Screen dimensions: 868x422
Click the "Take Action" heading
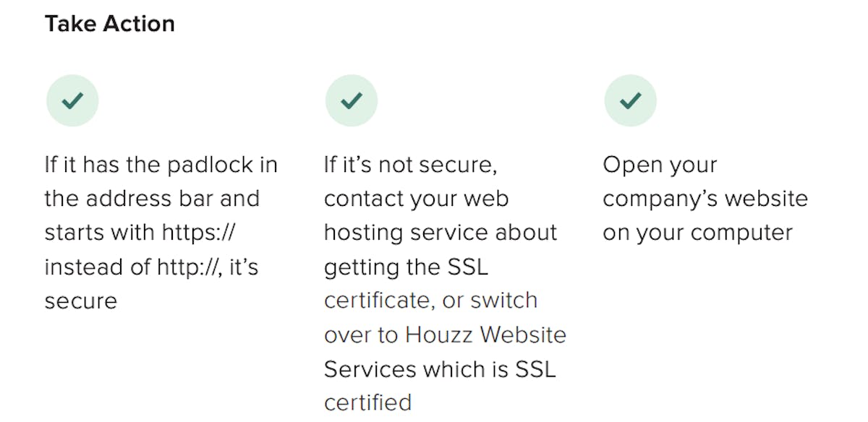coord(110,24)
